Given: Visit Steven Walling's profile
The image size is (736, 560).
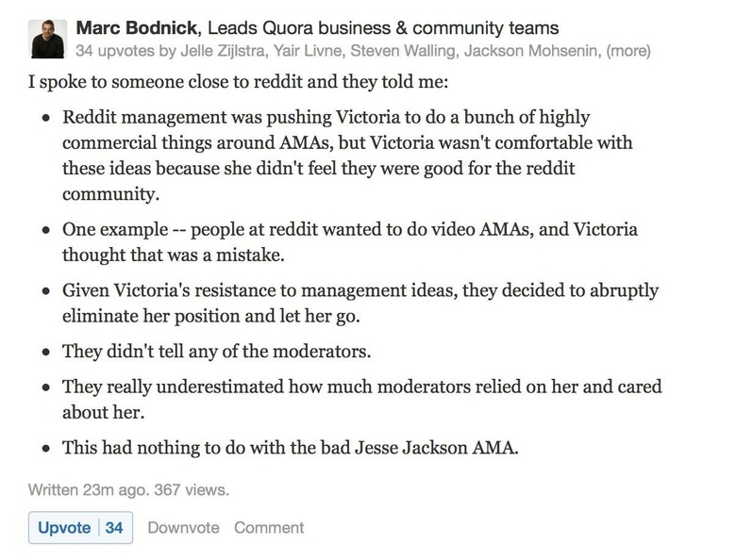Looking at the screenshot, I should click(403, 51).
